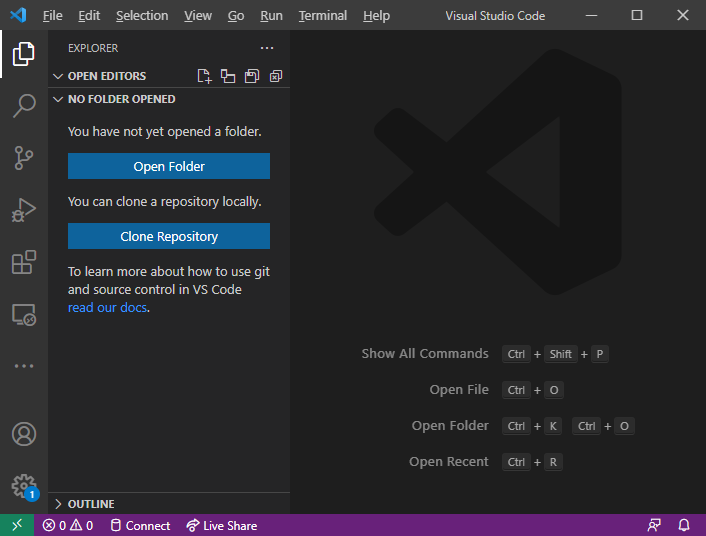Viewport: 706px width, 536px height.
Task: Start Live Share from status bar
Action: point(222,526)
